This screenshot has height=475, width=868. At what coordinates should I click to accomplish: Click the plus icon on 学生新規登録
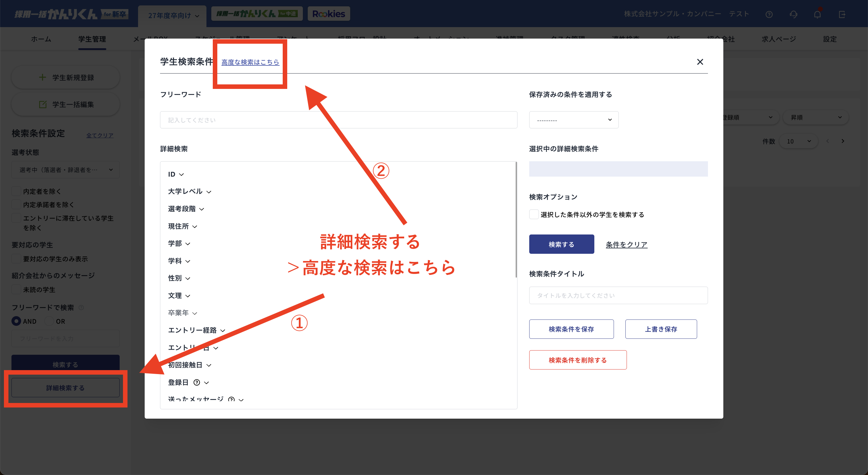42,77
